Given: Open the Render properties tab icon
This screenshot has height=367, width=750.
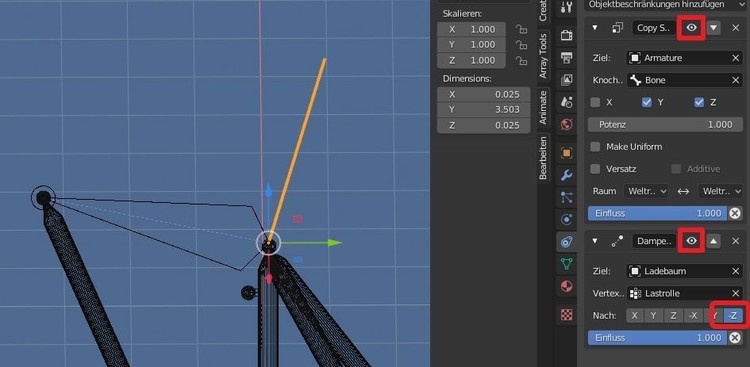Looking at the screenshot, I should tap(566, 35).
